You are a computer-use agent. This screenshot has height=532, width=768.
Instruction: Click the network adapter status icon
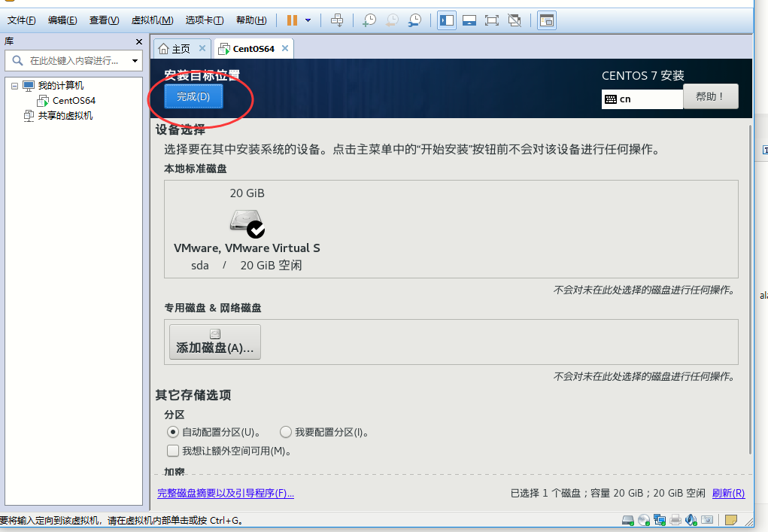[x=659, y=520]
